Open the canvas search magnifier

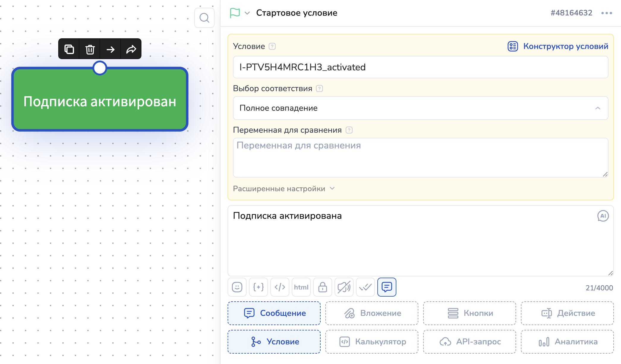pos(204,18)
